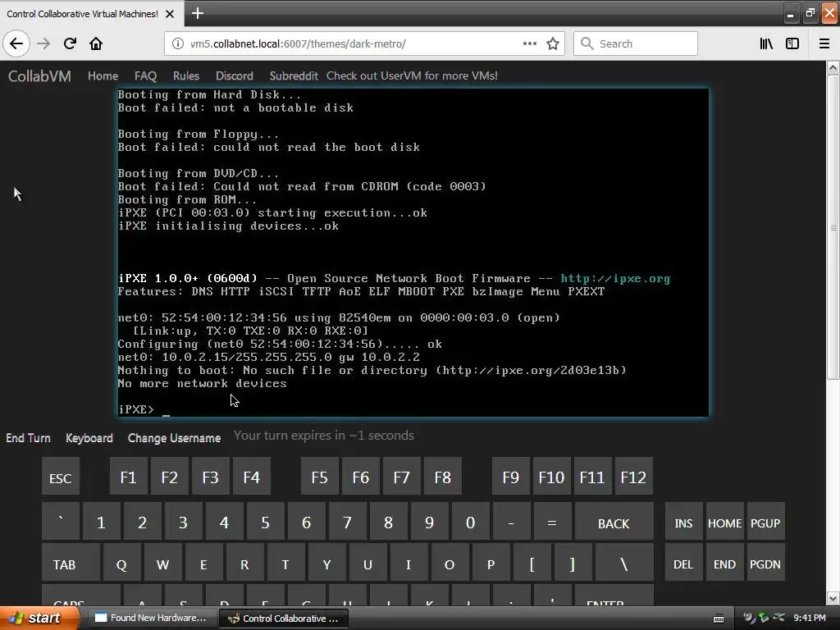Screen dimensions: 840x630
Task: Open the Discord nav link
Action: pos(234,76)
